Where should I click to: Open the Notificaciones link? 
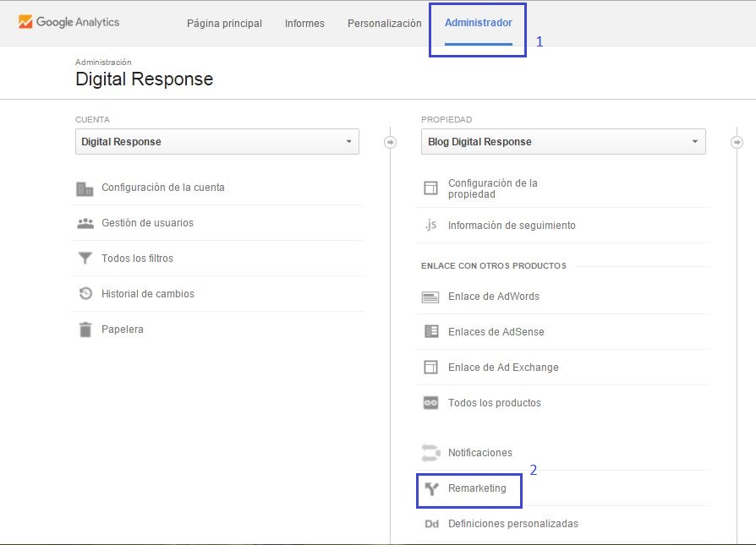pyautogui.click(x=480, y=453)
